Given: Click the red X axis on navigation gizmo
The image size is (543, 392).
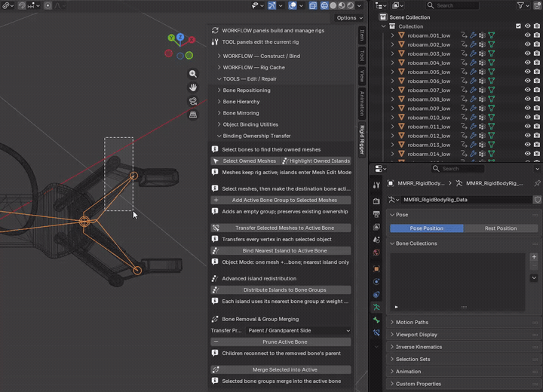Looking at the screenshot, I should [x=192, y=40].
